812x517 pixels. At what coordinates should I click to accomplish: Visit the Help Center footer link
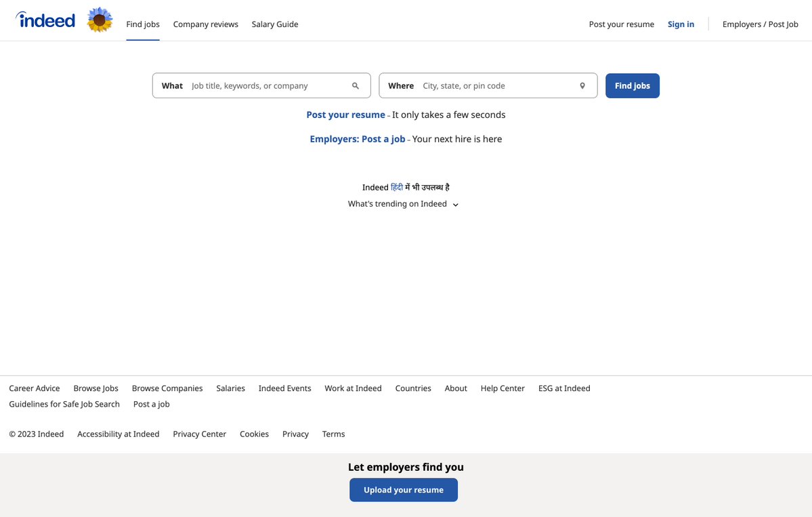(503, 388)
